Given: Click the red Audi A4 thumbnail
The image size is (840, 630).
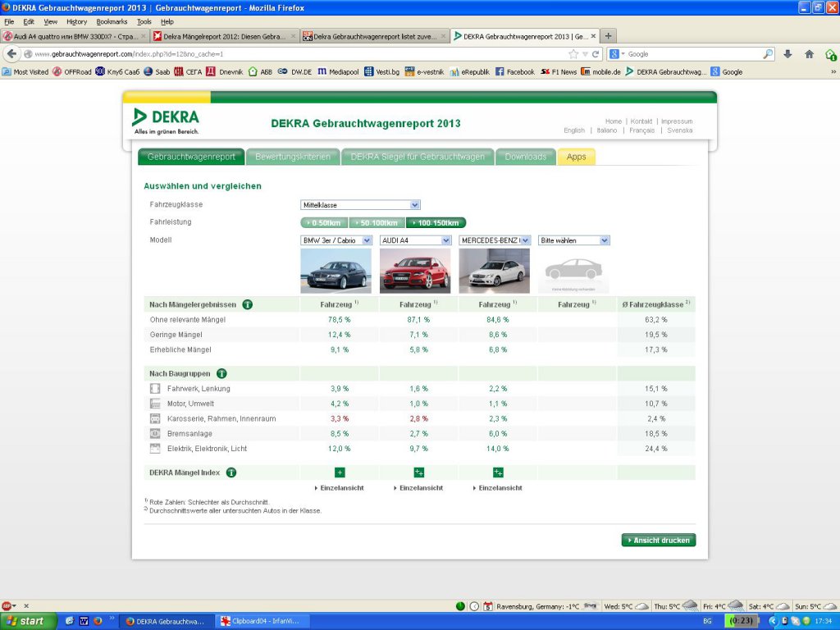Looking at the screenshot, I should tap(415, 270).
